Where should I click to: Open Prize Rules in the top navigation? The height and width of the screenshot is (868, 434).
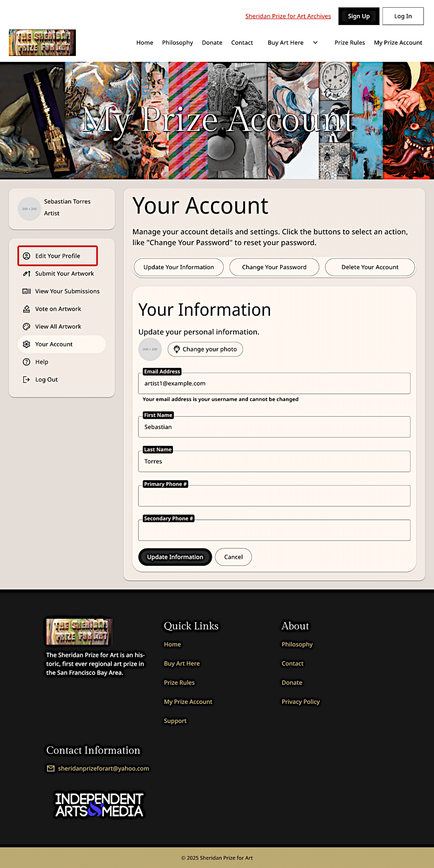tap(350, 42)
